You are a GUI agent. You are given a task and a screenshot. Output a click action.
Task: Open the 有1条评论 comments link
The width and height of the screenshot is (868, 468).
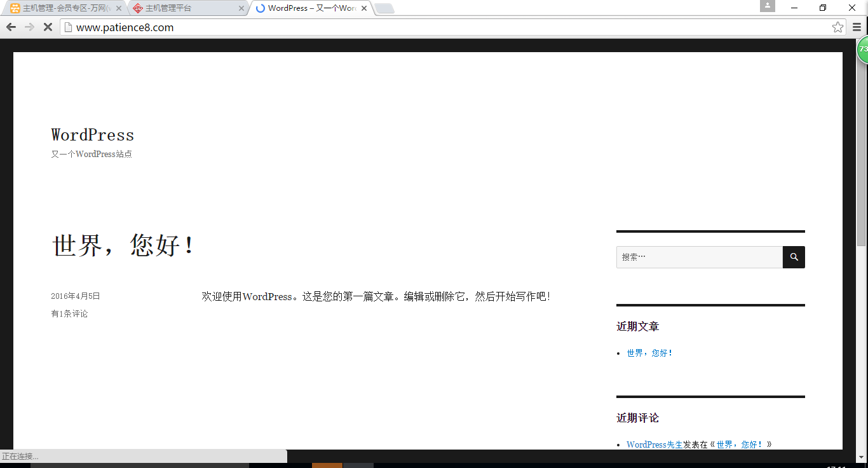[69, 313]
